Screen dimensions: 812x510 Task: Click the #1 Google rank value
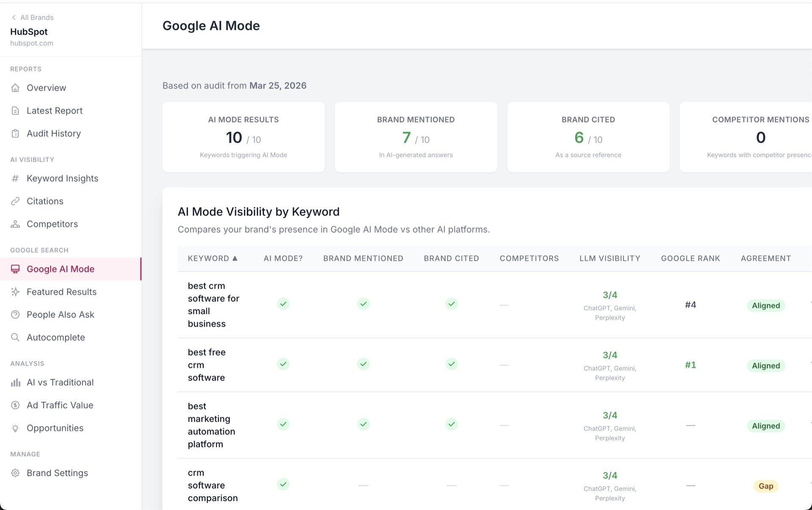[x=690, y=365]
